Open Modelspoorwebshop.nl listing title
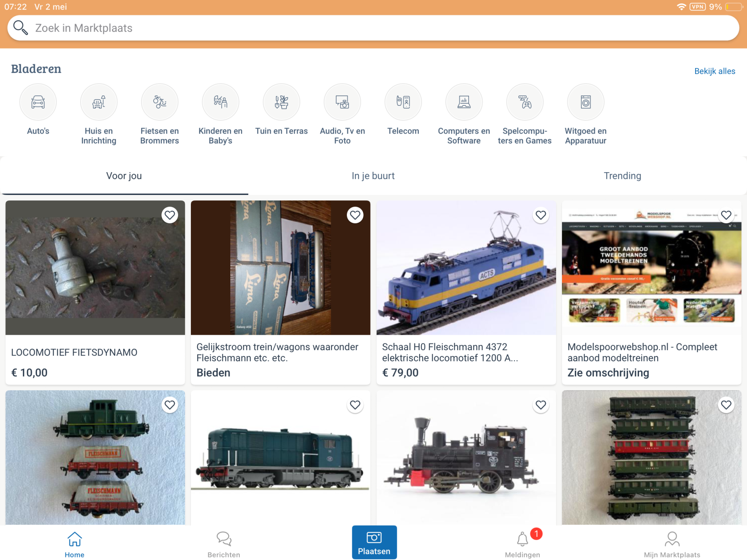Screen dimensions: 747x560 click(642, 352)
